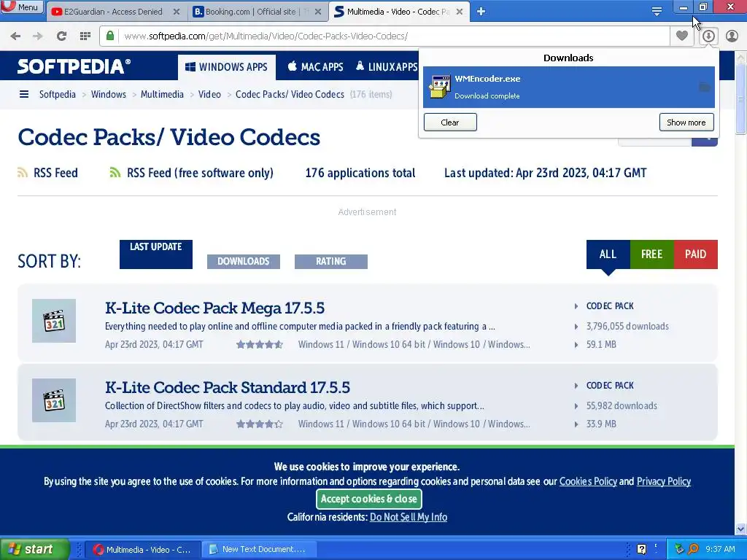Open RSS Feed (free software only) link

tap(192, 173)
